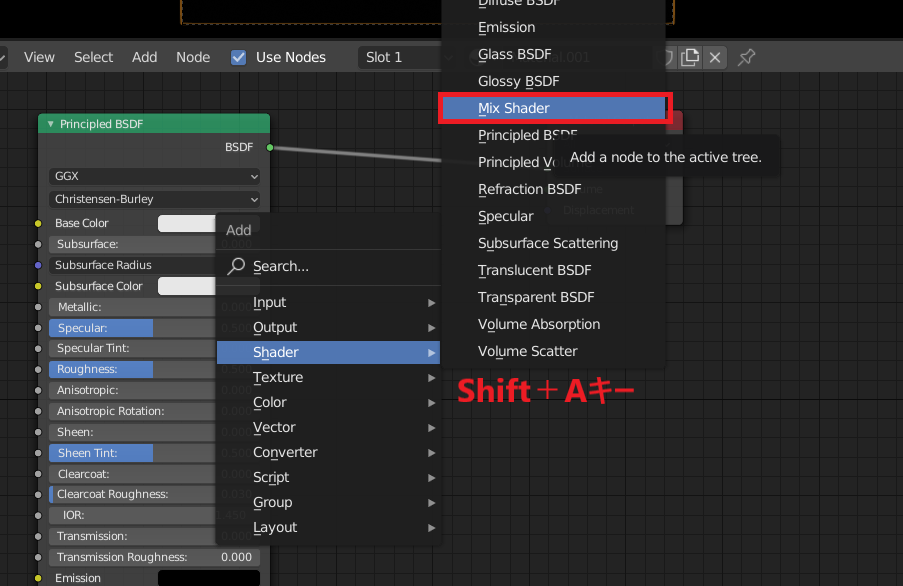
Task: Choose Emission shader
Action: (x=554, y=27)
